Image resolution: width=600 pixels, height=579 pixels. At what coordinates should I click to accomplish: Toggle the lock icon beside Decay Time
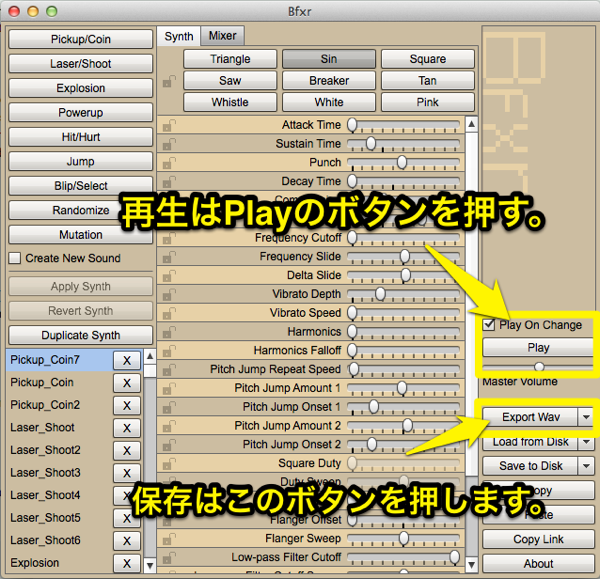coord(169,181)
